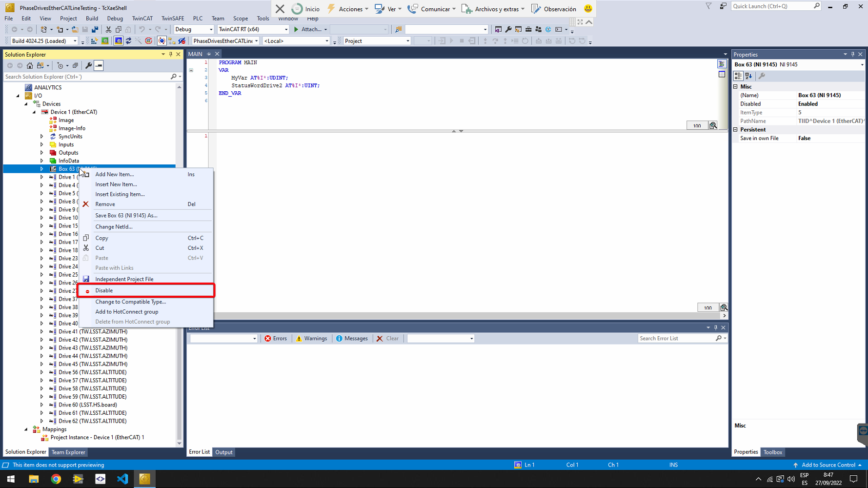Image resolution: width=868 pixels, height=488 pixels.
Task: Collapse the Mappings tree node
Action: pyautogui.click(x=26, y=429)
